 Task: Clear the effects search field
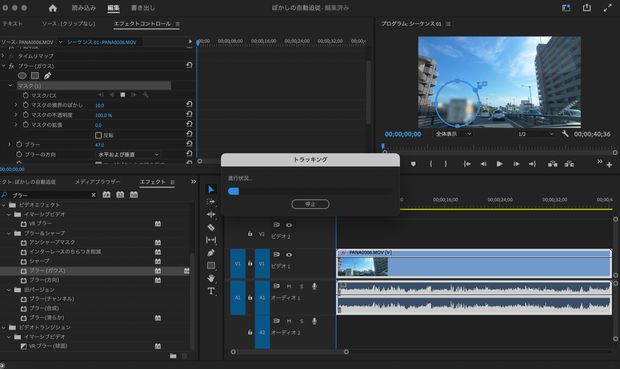(x=93, y=195)
